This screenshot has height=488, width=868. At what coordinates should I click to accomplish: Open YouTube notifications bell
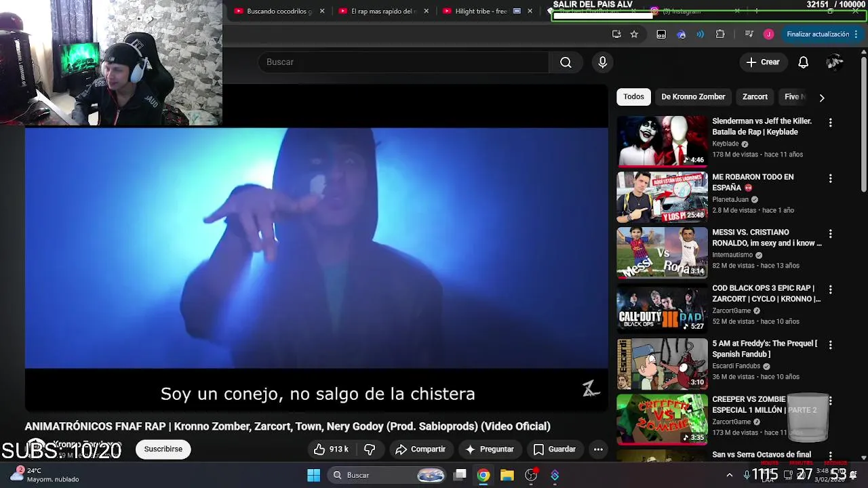point(803,62)
